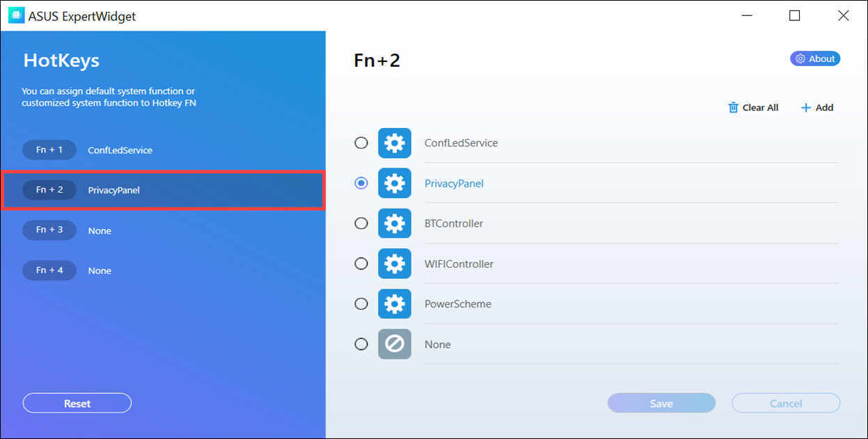Click the ConfLedService gear icon
This screenshot has height=439, width=868.
[x=395, y=143]
